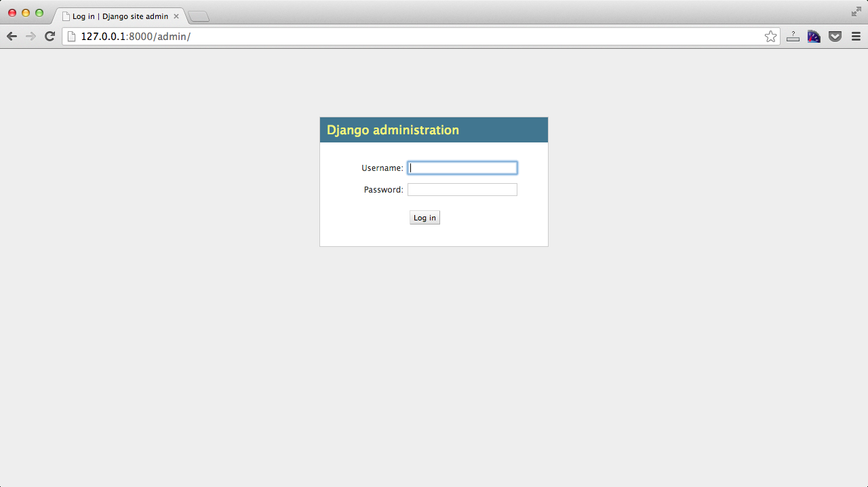868x487 pixels.
Task: Open the Chrome hamburger menu
Action: (x=856, y=37)
